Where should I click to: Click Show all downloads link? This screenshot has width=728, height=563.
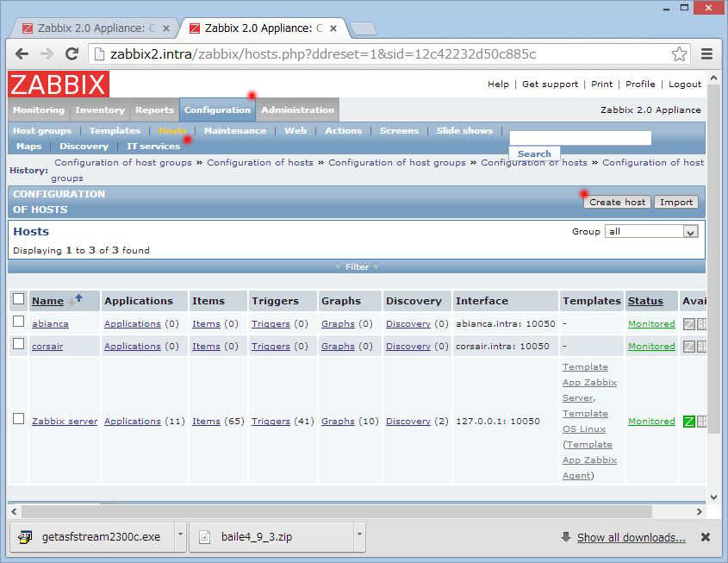point(631,537)
